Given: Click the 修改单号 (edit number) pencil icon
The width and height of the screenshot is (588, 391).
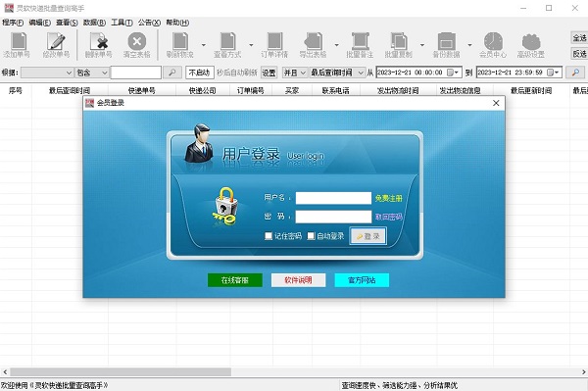Looking at the screenshot, I should pos(56,45).
